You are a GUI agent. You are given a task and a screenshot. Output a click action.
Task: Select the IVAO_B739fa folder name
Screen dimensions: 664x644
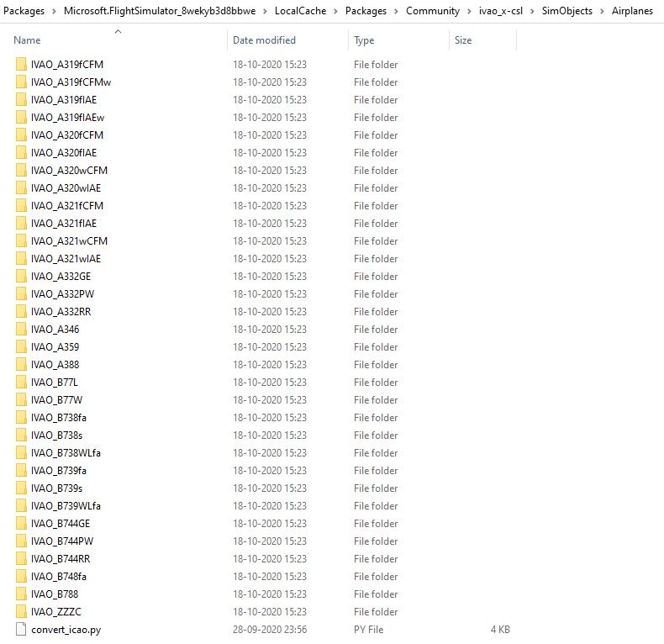[x=59, y=470]
